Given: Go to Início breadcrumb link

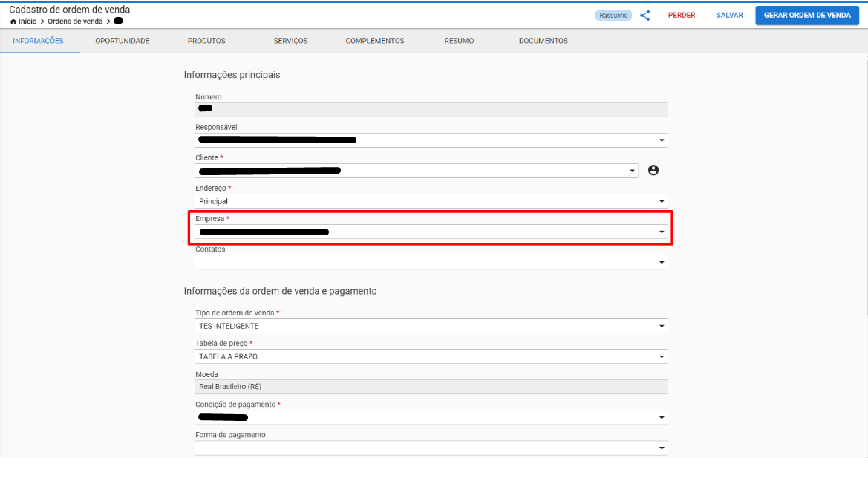Looking at the screenshot, I should pyautogui.click(x=27, y=22).
